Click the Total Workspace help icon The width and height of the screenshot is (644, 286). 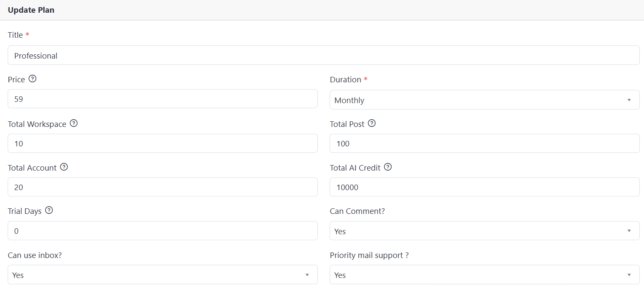point(74,123)
